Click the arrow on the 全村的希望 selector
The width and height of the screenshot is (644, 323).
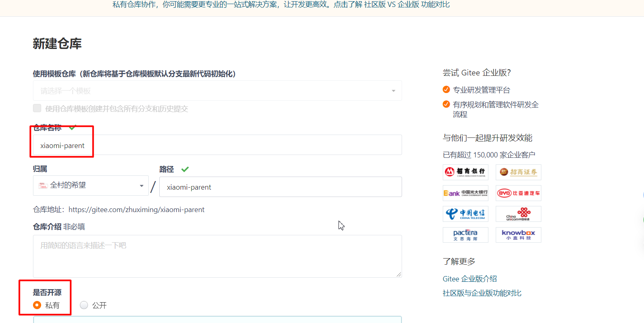tap(142, 186)
